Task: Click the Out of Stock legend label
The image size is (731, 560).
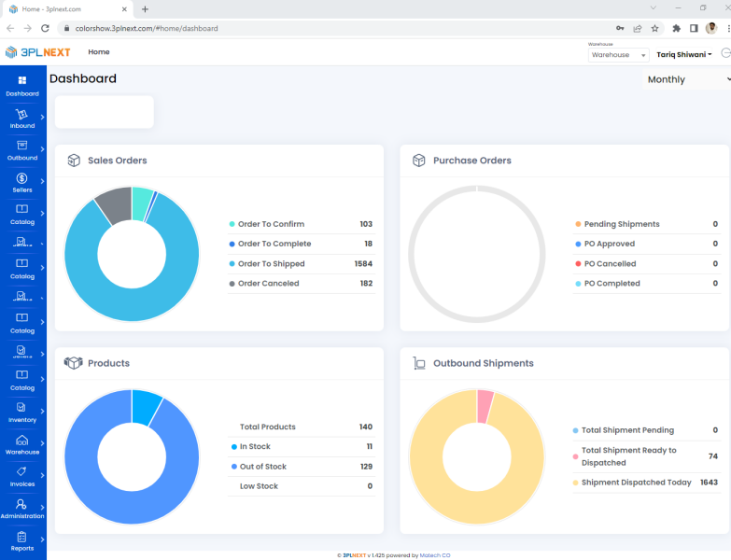Action: click(x=263, y=467)
